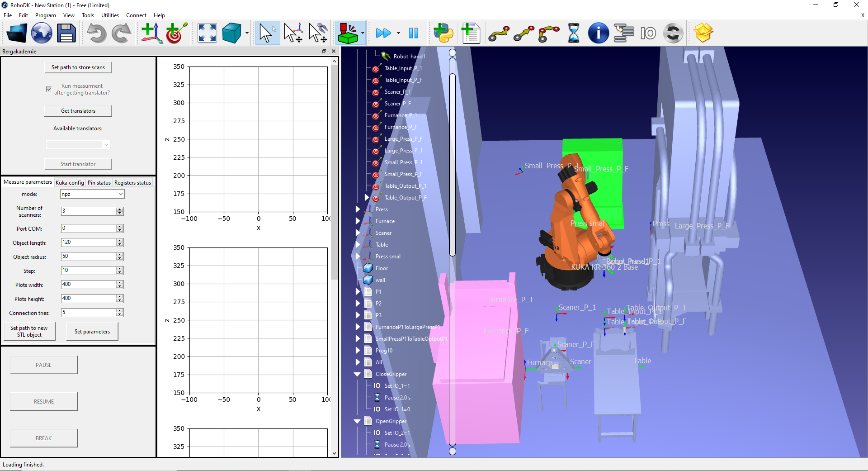Toggle collision checking icon
This screenshot has height=471, width=868.
(348, 33)
